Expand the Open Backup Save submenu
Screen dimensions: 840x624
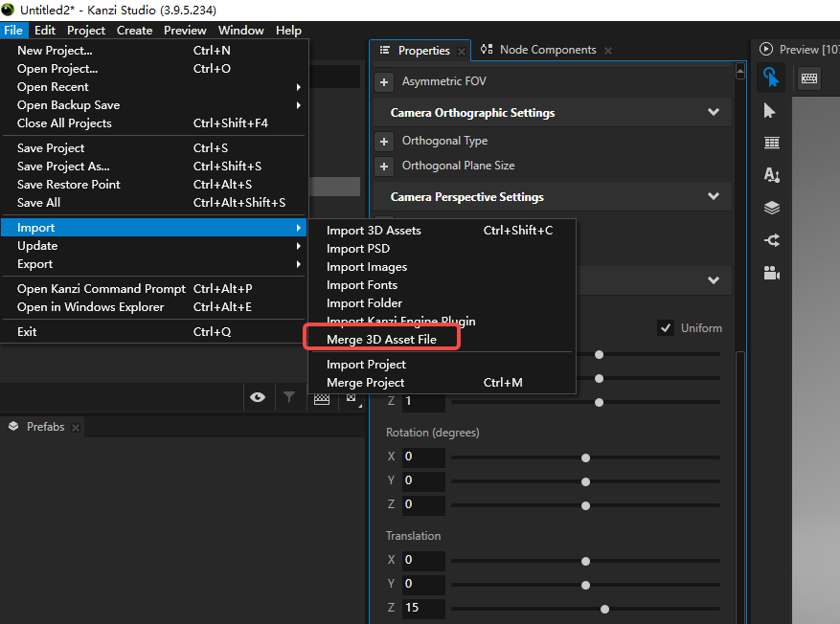154,105
